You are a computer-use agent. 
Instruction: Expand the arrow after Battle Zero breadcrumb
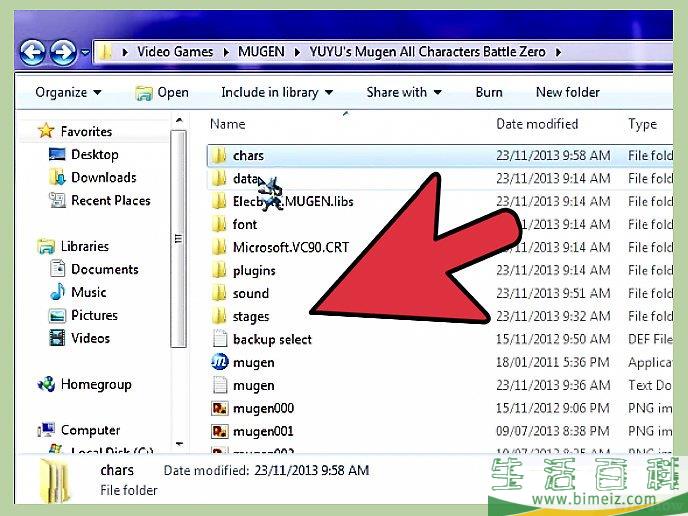[x=558, y=53]
